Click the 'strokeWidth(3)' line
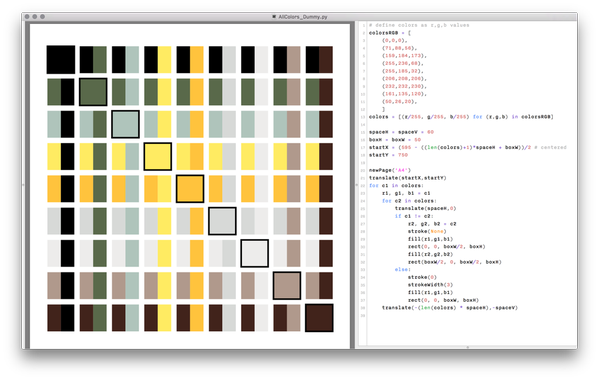Image resolution: width=599 pixels, height=380 pixels. (430, 285)
